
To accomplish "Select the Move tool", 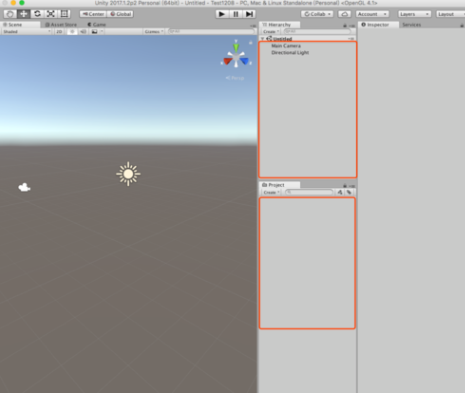I will 23,14.
